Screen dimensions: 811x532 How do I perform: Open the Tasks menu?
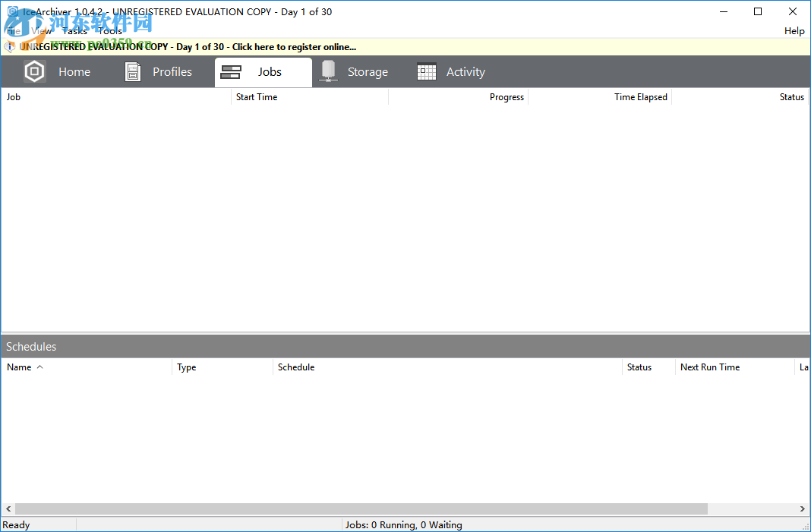74,31
